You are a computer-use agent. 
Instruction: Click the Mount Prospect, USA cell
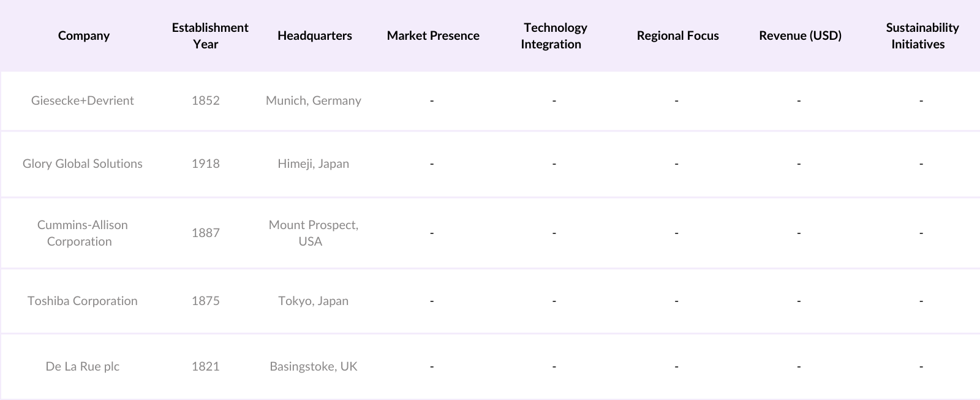tap(314, 233)
